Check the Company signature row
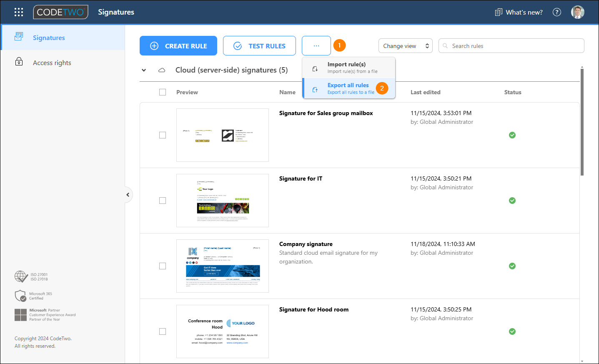The width and height of the screenshot is (599, 364). pyautogui.click(x=163, y=266)
